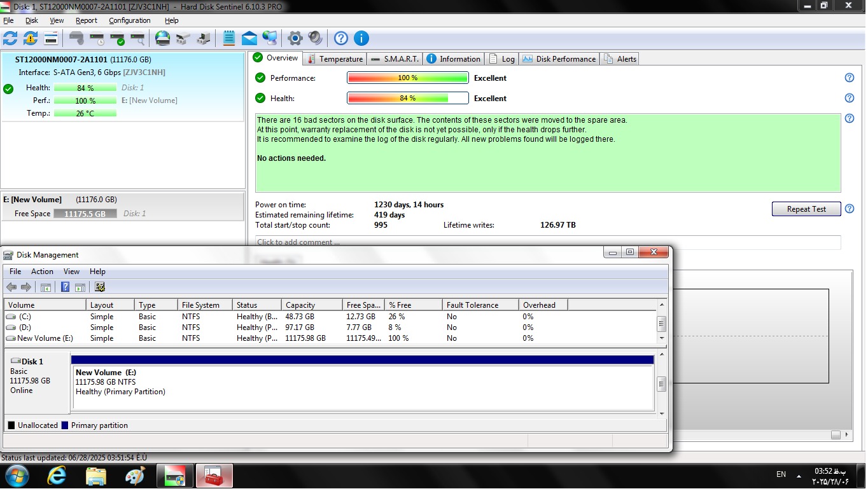Click the blue refresh arrows toolbar icon
Image resolution: width=868 pixels, height=489 pixels.
pyautogui.click(x=10, y=38)
